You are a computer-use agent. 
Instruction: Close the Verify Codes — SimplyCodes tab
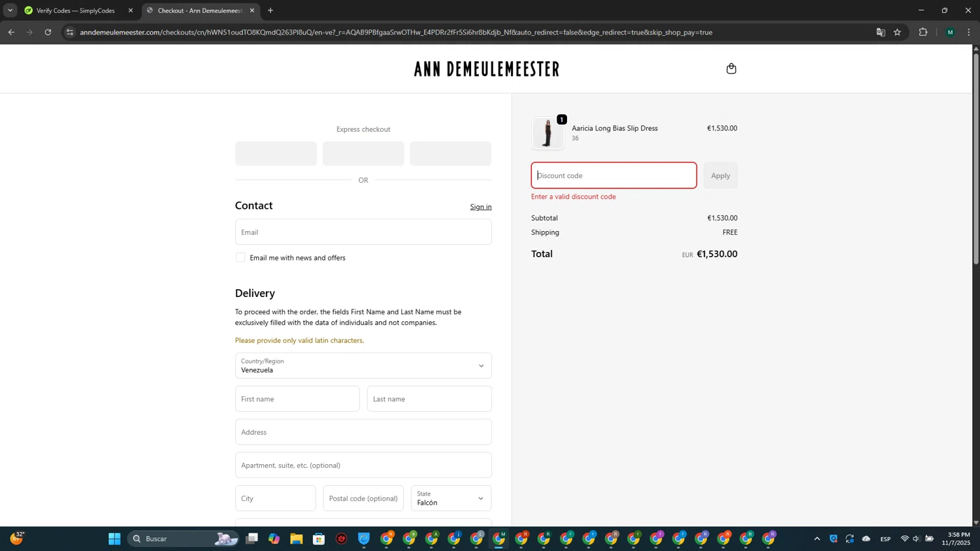point(131,10)
